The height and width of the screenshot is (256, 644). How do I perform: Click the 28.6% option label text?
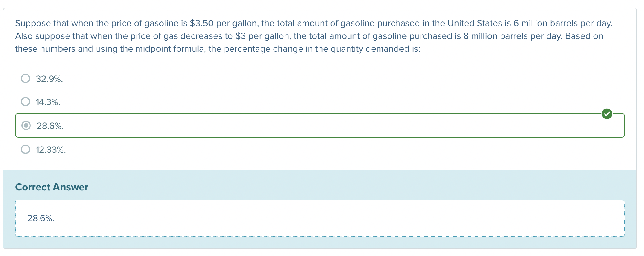pyautogui.click(x=50, y=126)
